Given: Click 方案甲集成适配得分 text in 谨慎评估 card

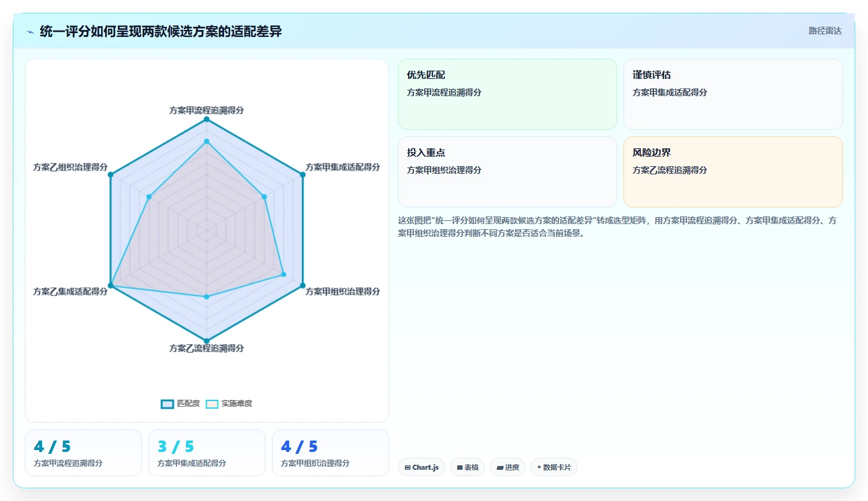Looking at the screenshot, I should [x=670, y=92].
